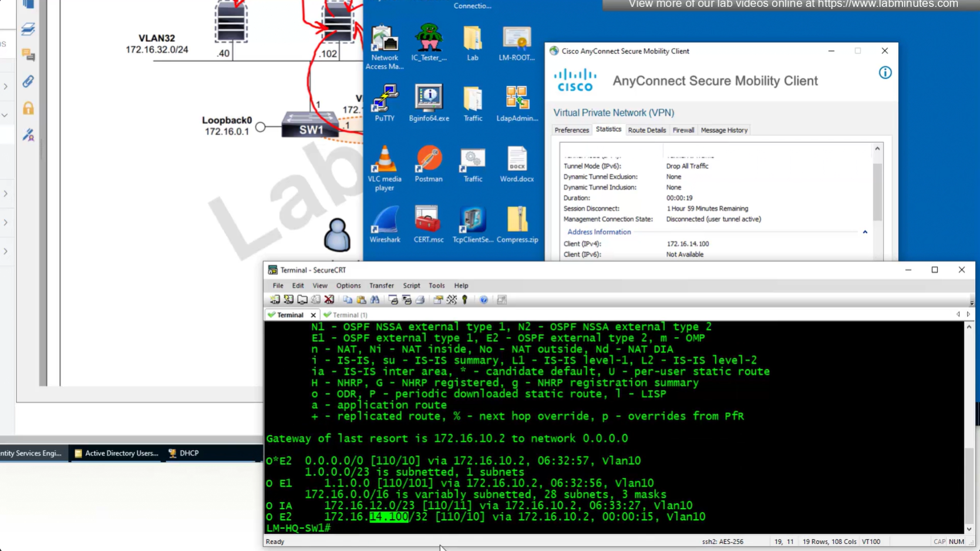The image size is (980, 551).
Task: Collapse the expanded chevron in left panel
Action: pos(5,115)
